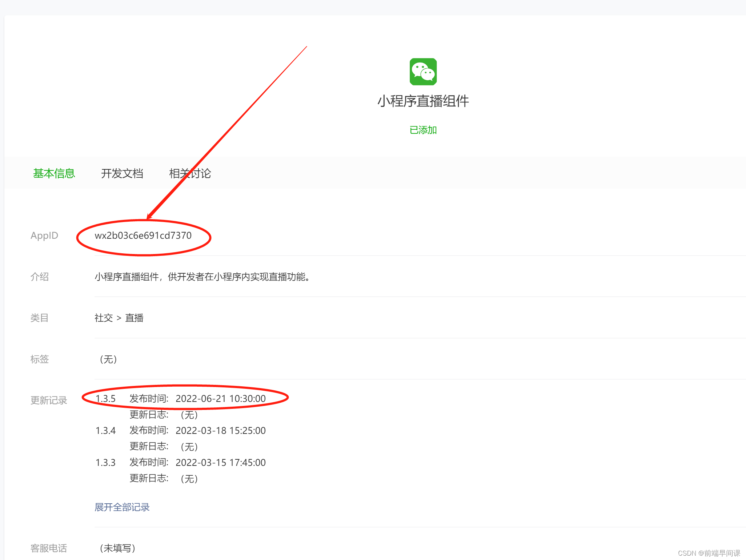The image size is (746, 560).
Task: Click the 已添加 status text
Action: pos(423,130)
